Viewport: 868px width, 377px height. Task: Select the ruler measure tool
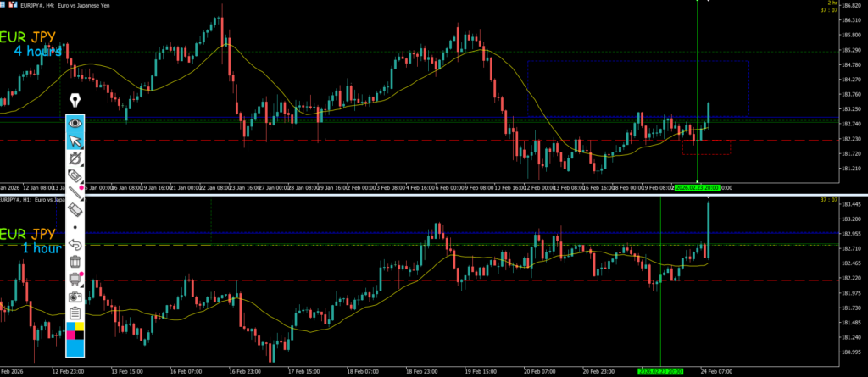(76, 209)
